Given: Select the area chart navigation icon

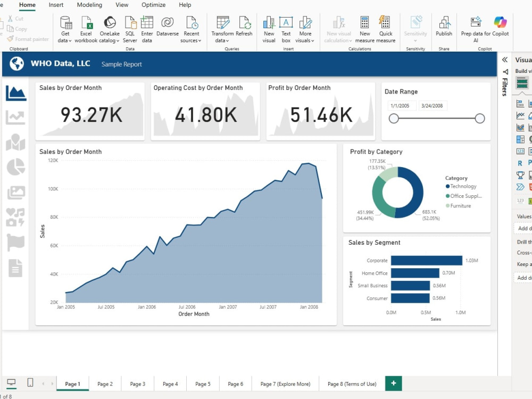Looking at the screenshot, I should [x=16, y=93].
